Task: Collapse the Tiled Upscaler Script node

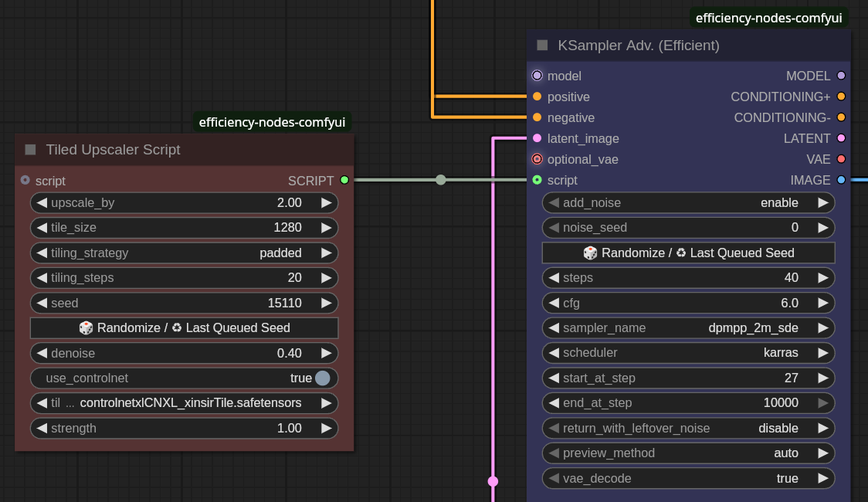Action: pos(30,149)
